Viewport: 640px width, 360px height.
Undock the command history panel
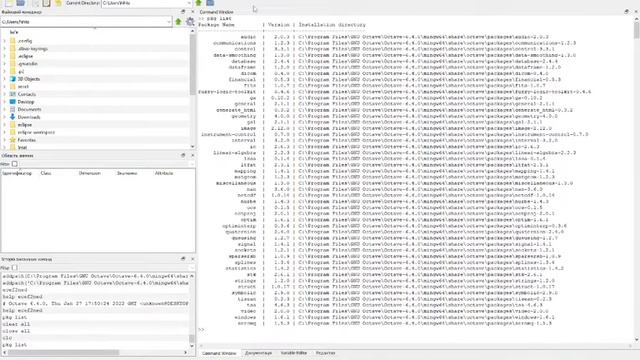183,259
